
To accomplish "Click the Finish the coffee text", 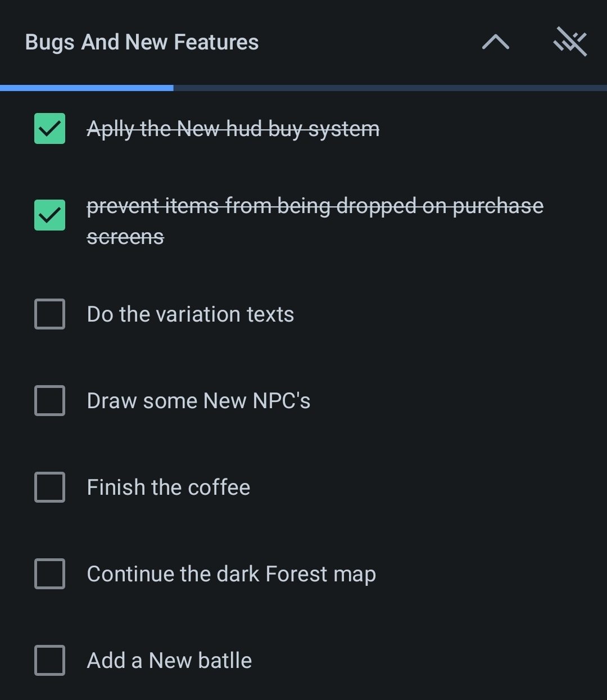I will [168, 487].
